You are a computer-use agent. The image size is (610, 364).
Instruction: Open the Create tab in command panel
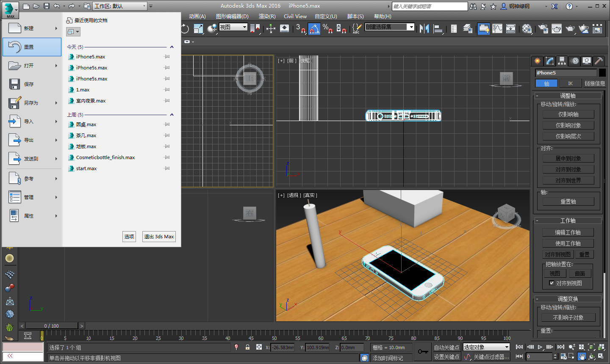[538, 61]
